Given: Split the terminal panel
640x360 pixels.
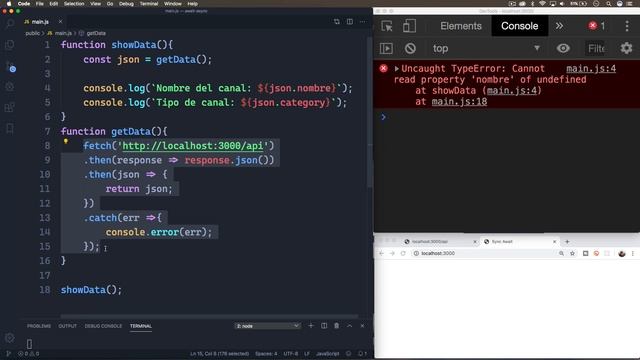Looking at the screenshot, I should pyautogui.click(x=324, y=326).
